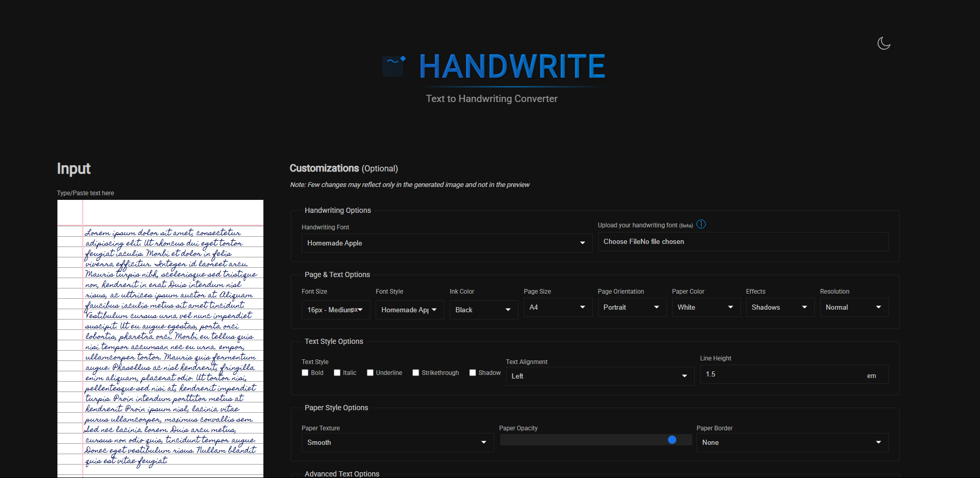Click the Handwrite logo icon
This screenshot has width=980, height=478.
394,66
